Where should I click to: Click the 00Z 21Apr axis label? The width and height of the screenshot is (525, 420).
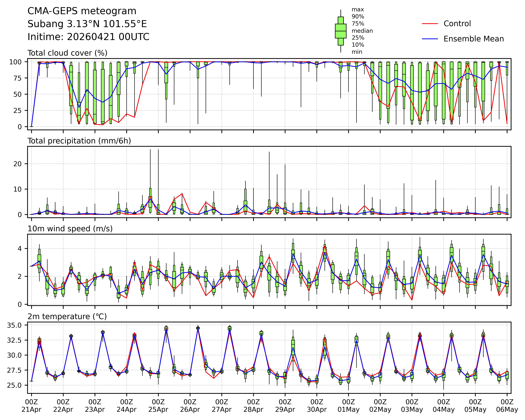click(31, 405)
